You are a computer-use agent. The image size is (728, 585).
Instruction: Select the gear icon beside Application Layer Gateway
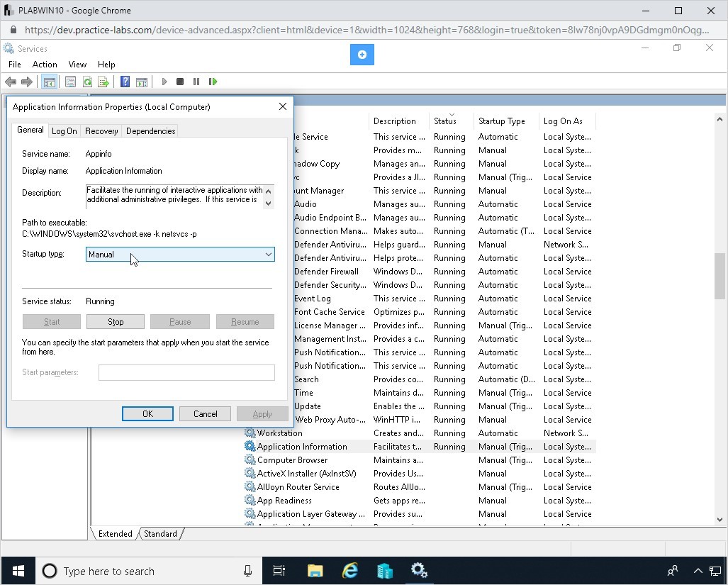click(x=250, y=514)
